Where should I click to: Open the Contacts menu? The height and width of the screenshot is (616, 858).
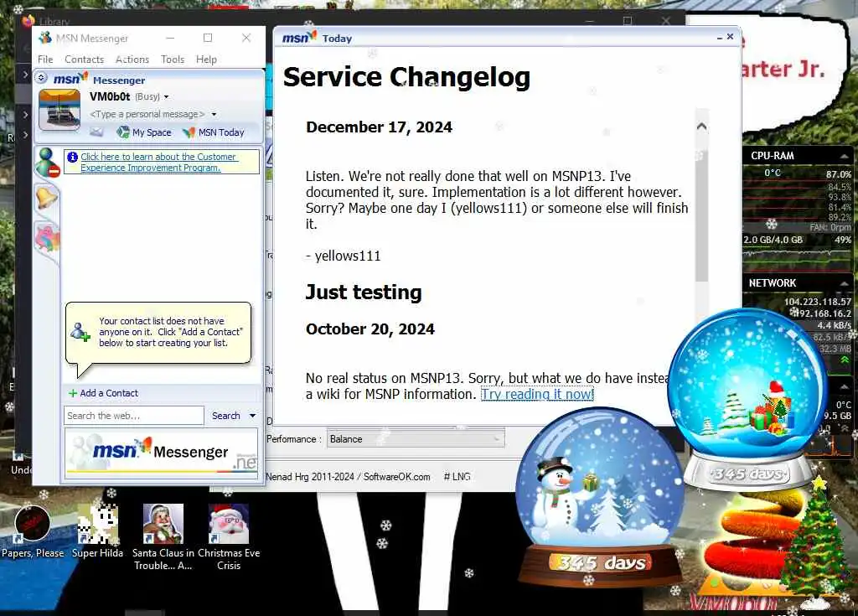tap(84, 60)
